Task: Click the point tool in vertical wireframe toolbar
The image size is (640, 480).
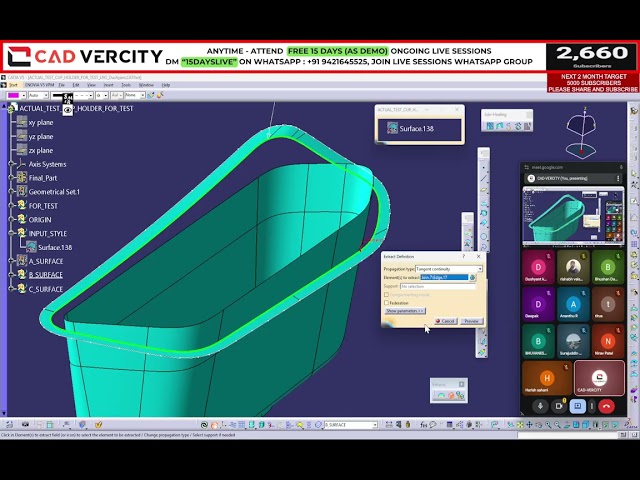Action: point(484,167)
